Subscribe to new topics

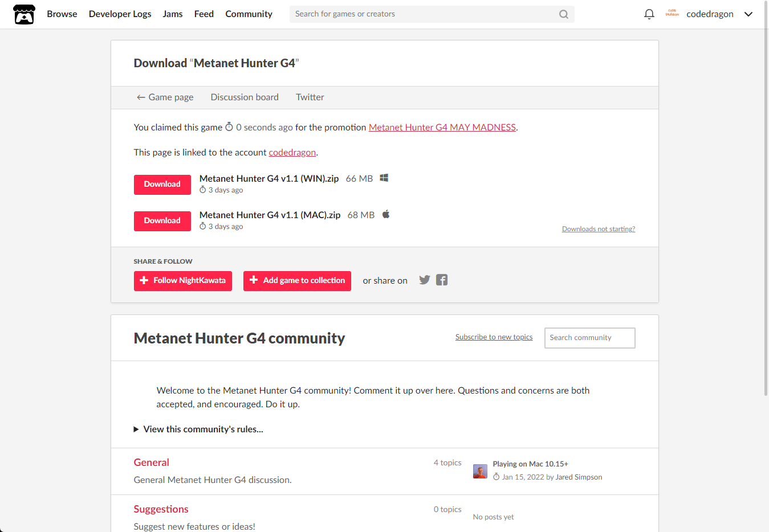(x=494, y=337)
